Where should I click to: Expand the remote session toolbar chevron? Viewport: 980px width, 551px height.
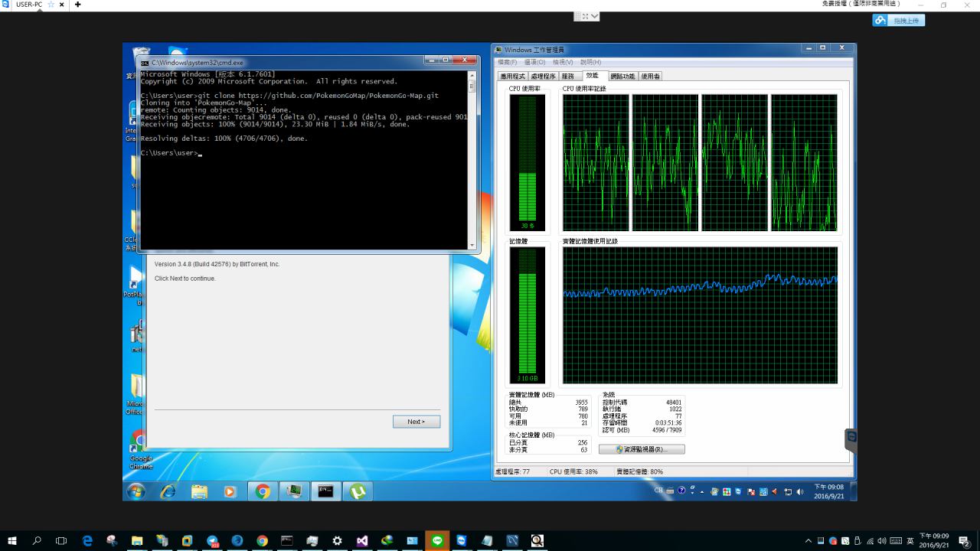(x=595, y=16)
